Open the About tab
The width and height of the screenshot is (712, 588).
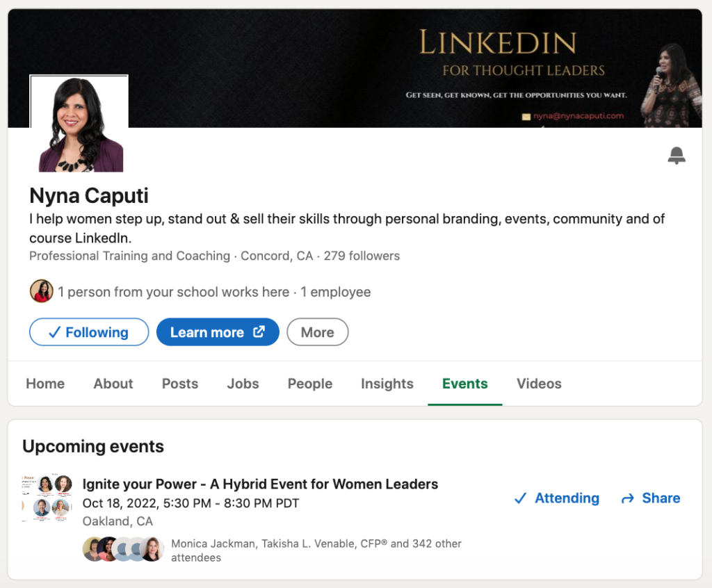coord(113,384)
